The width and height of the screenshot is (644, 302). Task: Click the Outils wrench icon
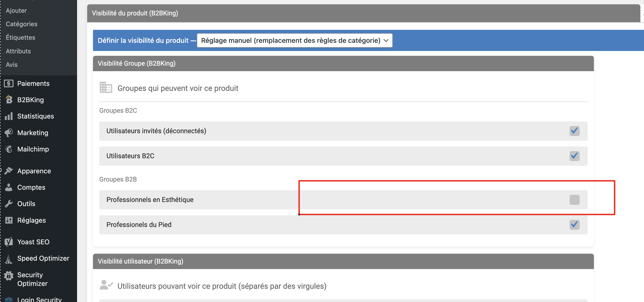pyautogui.click(x=9, y=204)
